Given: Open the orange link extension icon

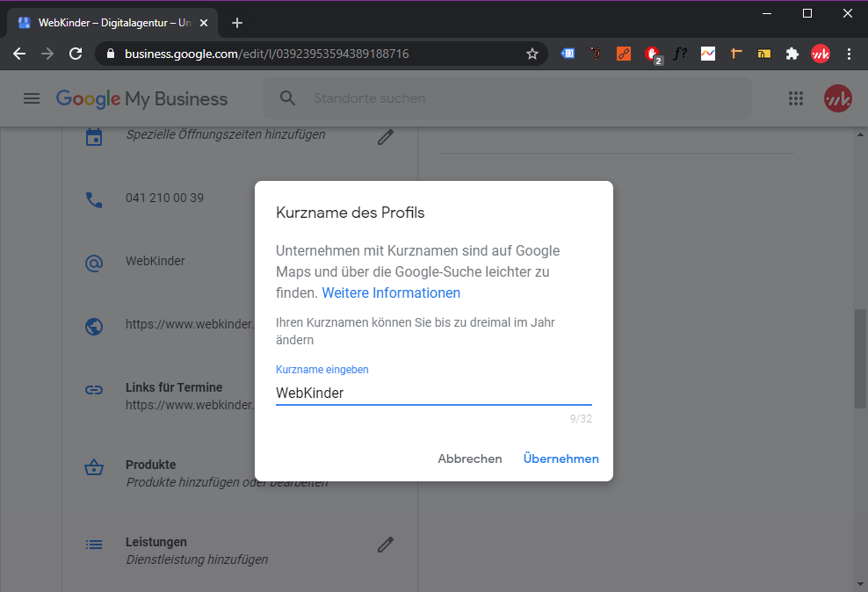Looking at the screenshot, I should coord(624,54).
